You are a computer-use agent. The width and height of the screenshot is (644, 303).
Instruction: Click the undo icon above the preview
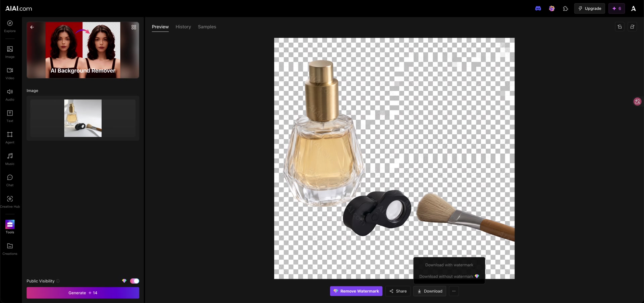coord(620,27)
